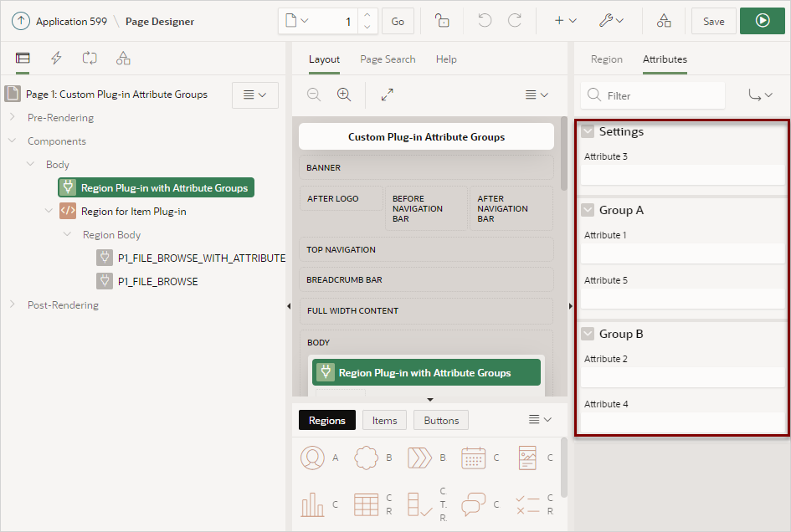Open the page selector document dropdown
The width and height of the screenshot is (791, 532).
[297, 21]
